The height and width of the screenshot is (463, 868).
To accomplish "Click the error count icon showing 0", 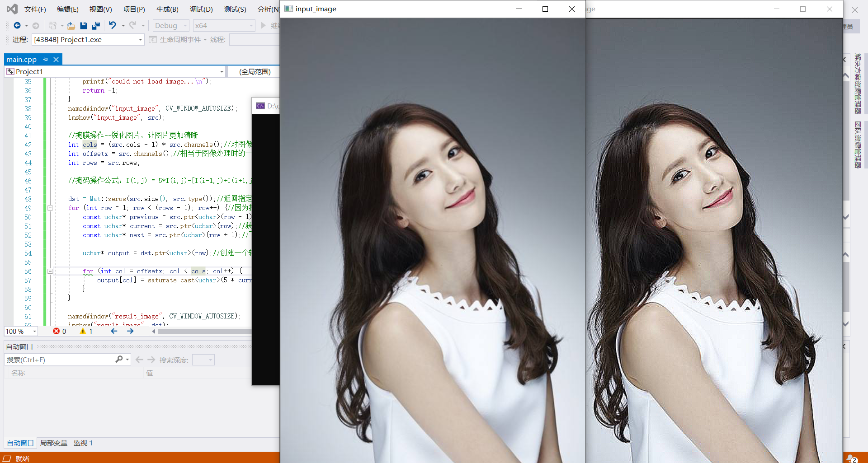I will pyautogui.click(x=57, y=331).
